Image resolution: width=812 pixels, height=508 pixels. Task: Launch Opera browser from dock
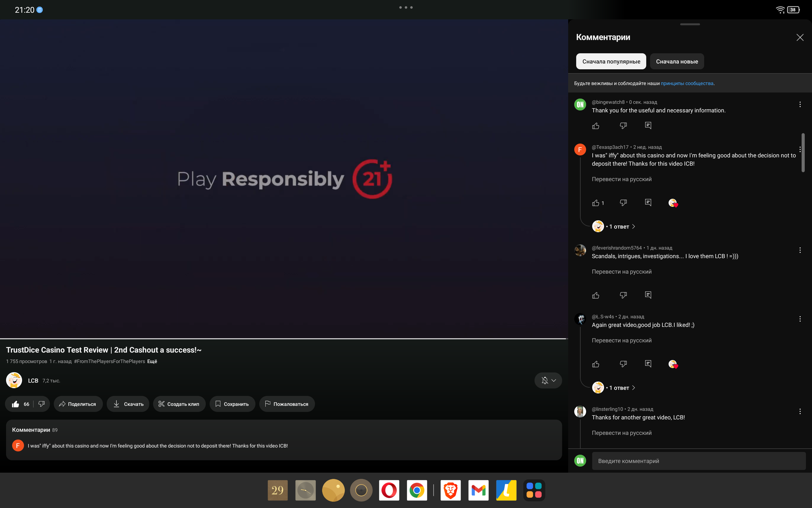coord(389,490)
